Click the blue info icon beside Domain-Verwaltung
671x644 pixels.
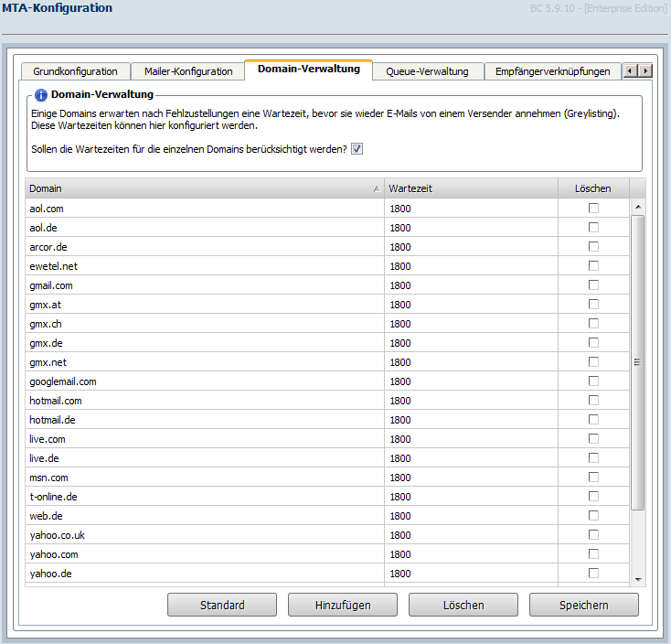[40, 94]
